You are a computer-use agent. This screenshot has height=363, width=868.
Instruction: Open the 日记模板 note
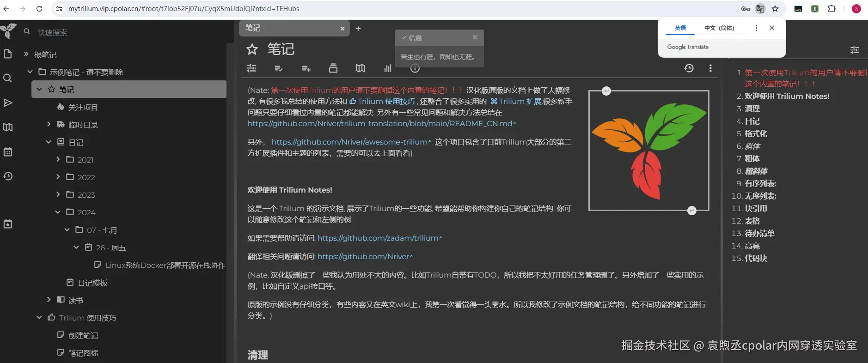click(x=92, y=283)
